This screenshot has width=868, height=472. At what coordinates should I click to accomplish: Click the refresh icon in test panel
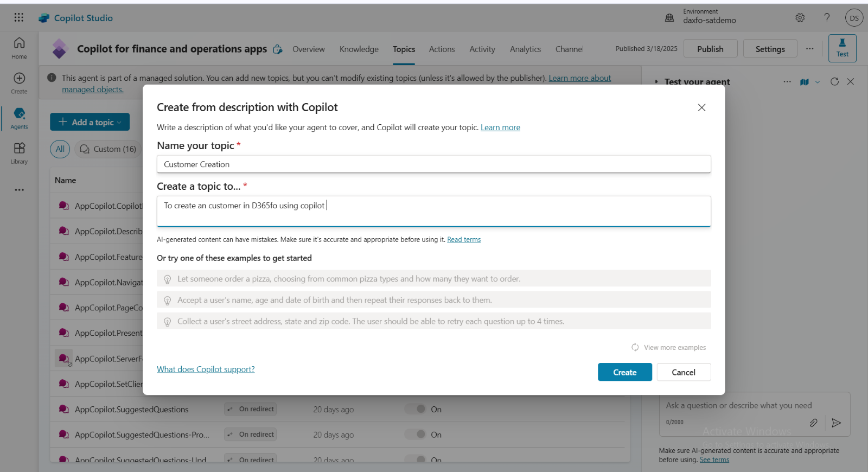[x=834, y=81]
